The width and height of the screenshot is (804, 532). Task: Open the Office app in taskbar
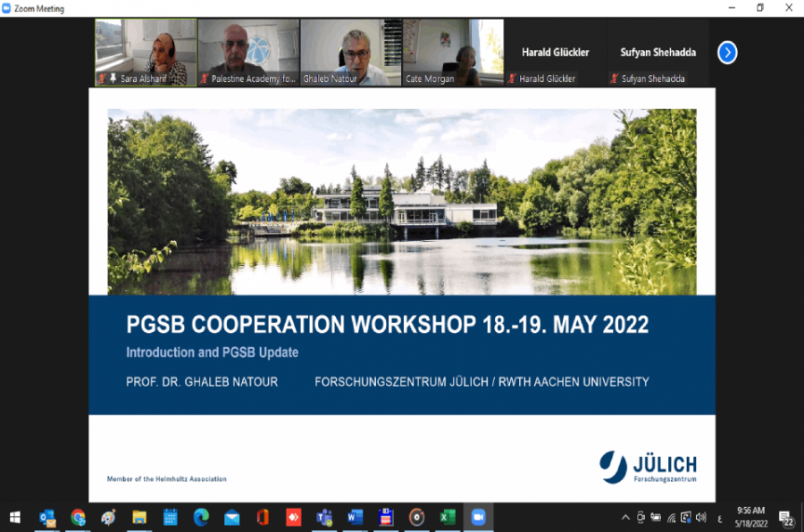click(x=263, y=518)
